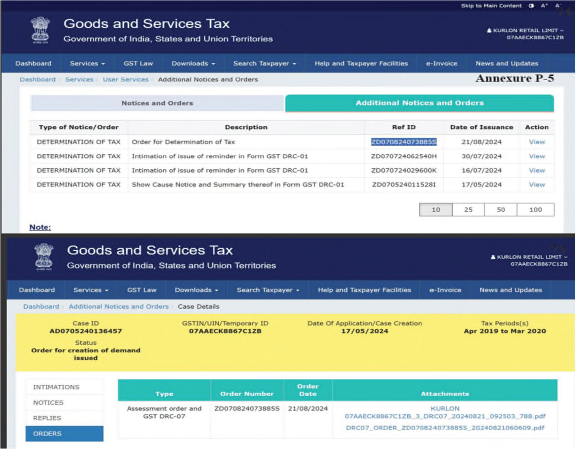
Task: Set page size to 25 entries
Action: (x=468, y=209)
